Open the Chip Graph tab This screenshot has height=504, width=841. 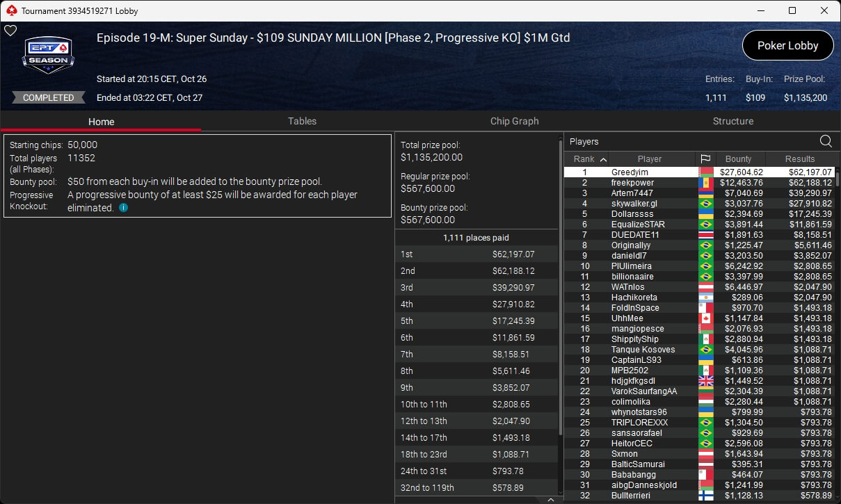[x=514, y=121]
